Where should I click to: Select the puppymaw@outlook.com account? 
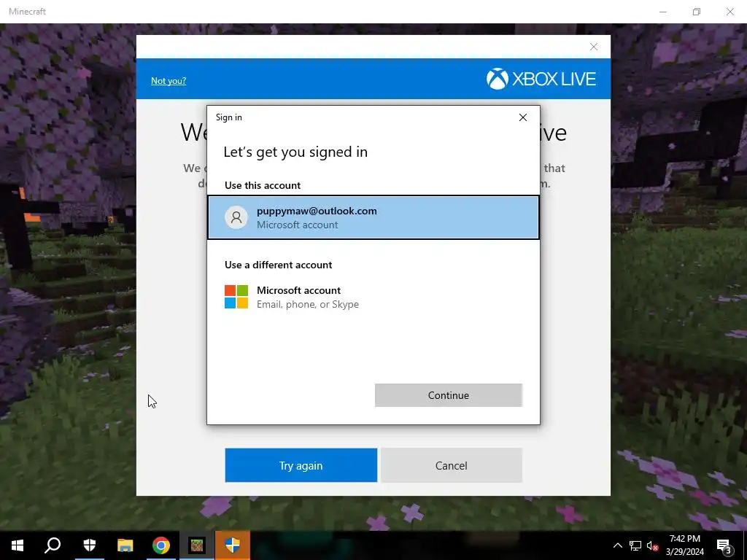click(x=373, y=217)
